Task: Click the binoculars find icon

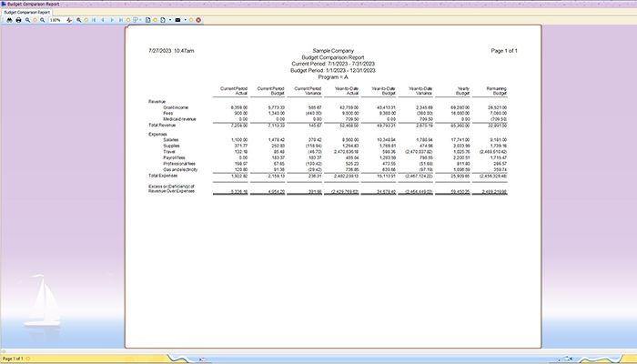Action: click(x=10, y=20)
